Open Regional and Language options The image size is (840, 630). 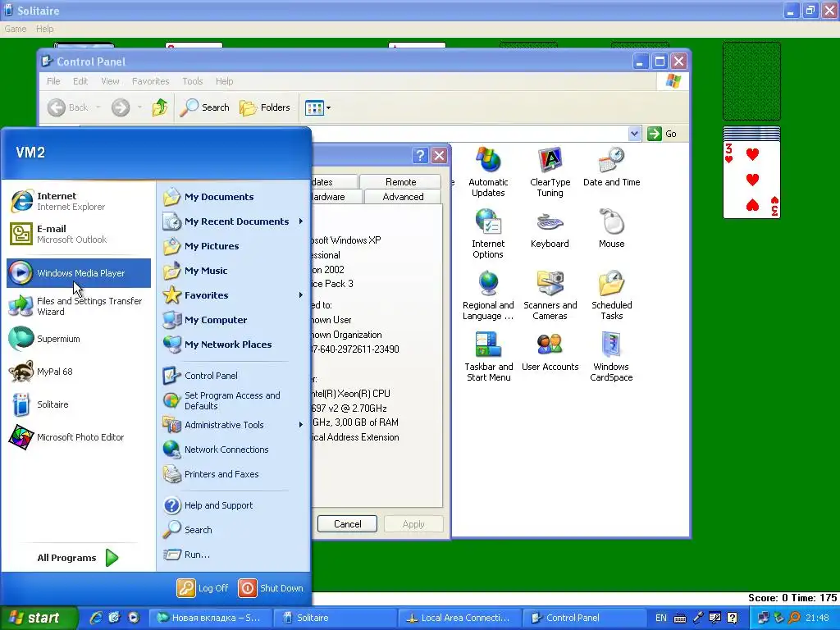[488, 295]
